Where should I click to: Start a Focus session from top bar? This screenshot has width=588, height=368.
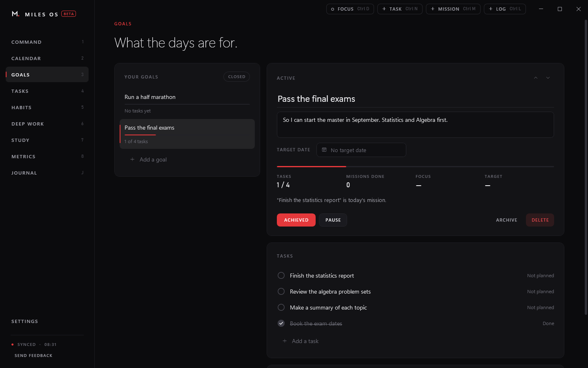tap(350, 9)
